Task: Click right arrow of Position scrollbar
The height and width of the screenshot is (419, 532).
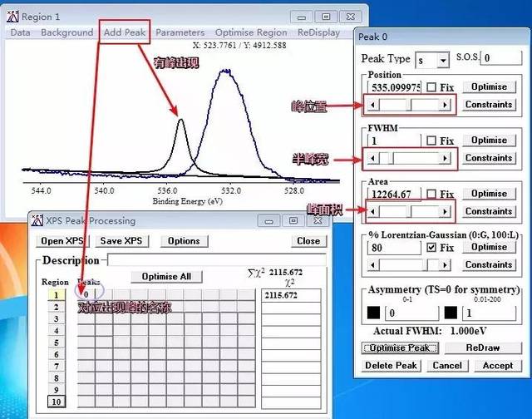Action: tap(445, 105)
